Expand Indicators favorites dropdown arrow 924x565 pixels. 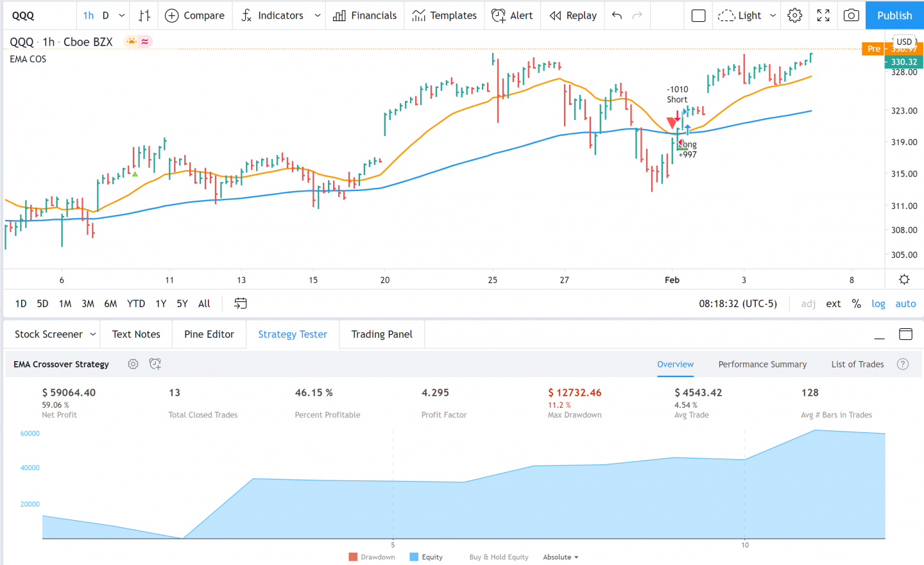[x=317, y=15]
